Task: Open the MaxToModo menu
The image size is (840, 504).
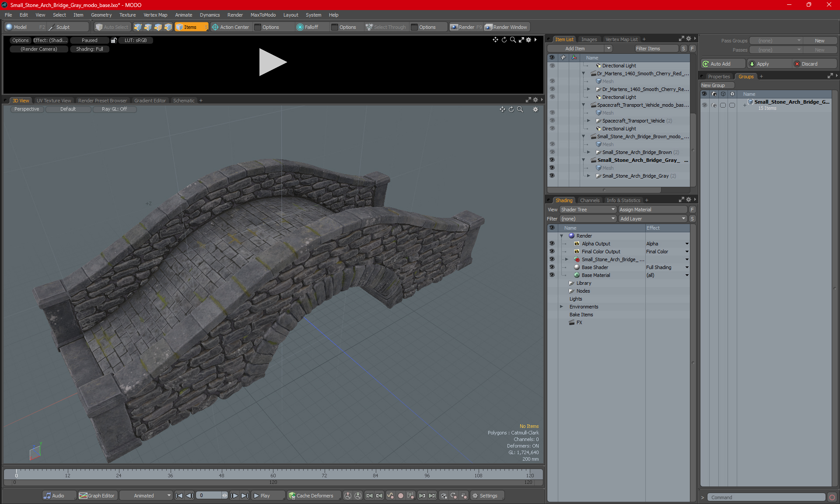Action: coord(263,15)
